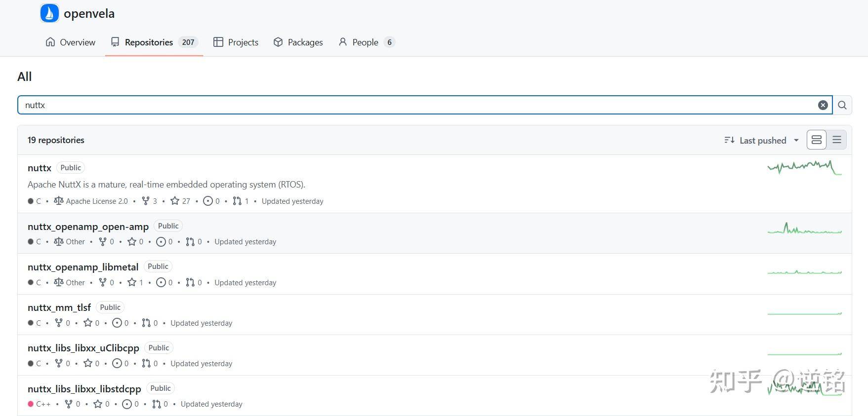Screen dimensions: 868x416
Task: Click the nuttx repository description text
Action: tap(166, 185)
